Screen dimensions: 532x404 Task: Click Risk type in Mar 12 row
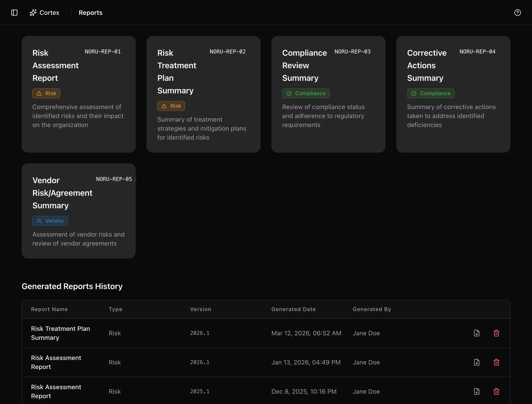pyautogui.click(x=115, y=333)
